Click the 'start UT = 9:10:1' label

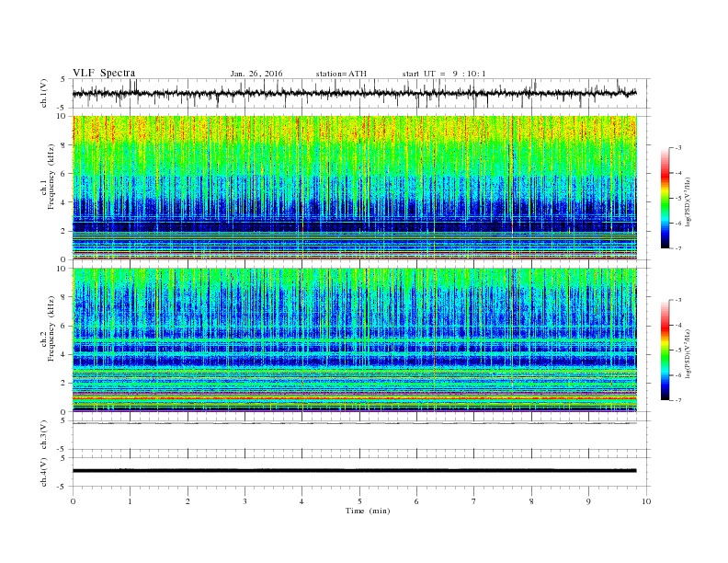[x=444, y=74]
